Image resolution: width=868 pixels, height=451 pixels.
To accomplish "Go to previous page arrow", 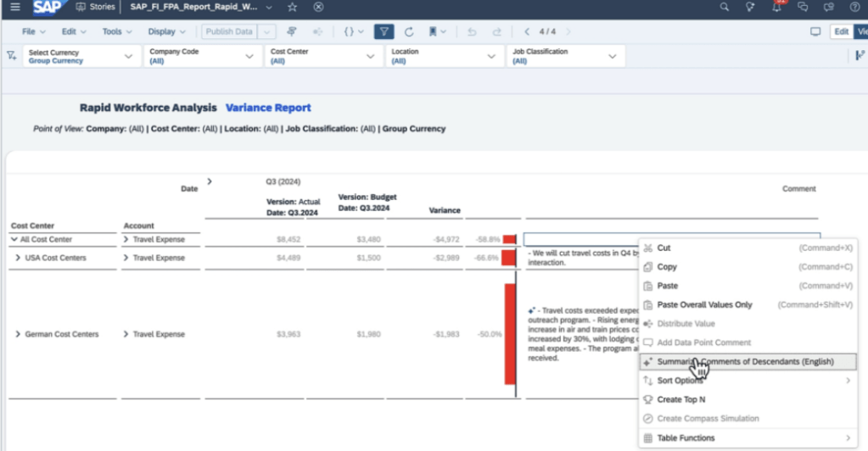I will pyautogui.click(x=527, y=31).
